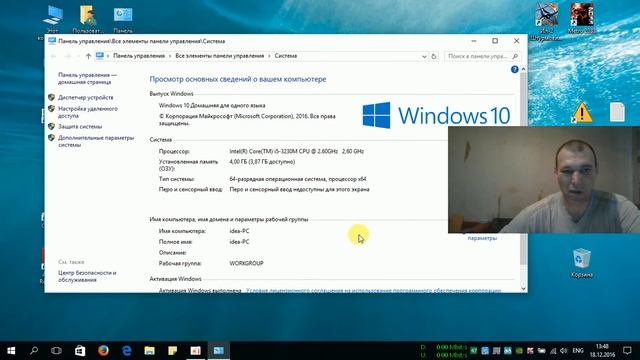Open the Корзина recycle bin desktop icon

point(582,263)
